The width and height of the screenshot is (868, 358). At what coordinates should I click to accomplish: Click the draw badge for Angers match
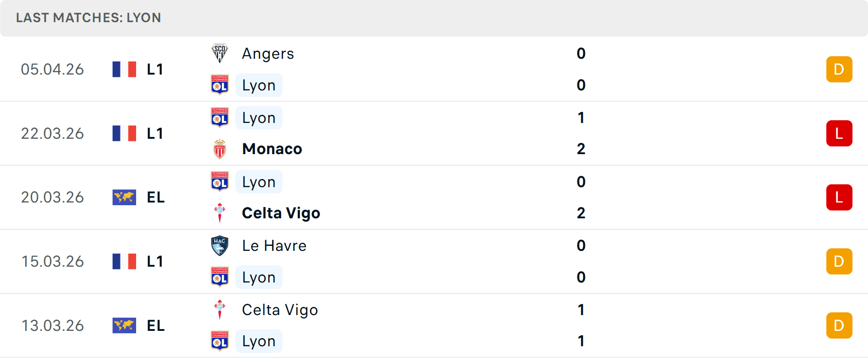pyautogui.click(x=839, y=69)
